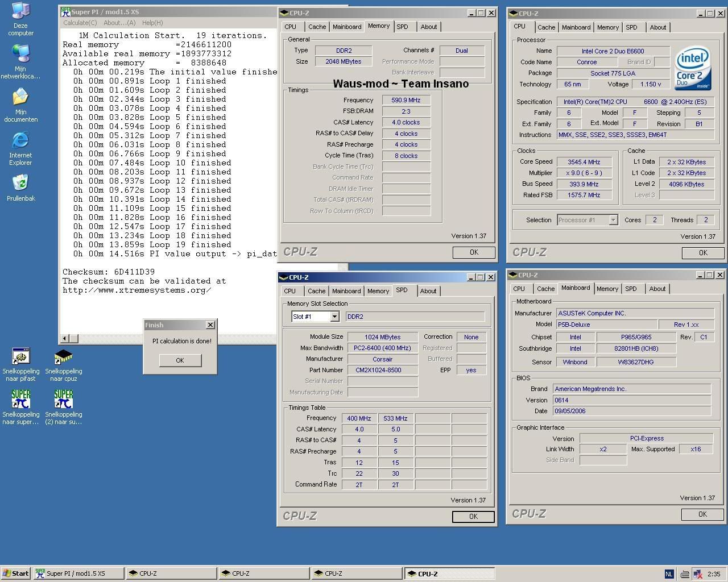Click the taskbar clock 2:35
This screenshot has height=582, width=728.
714,574
